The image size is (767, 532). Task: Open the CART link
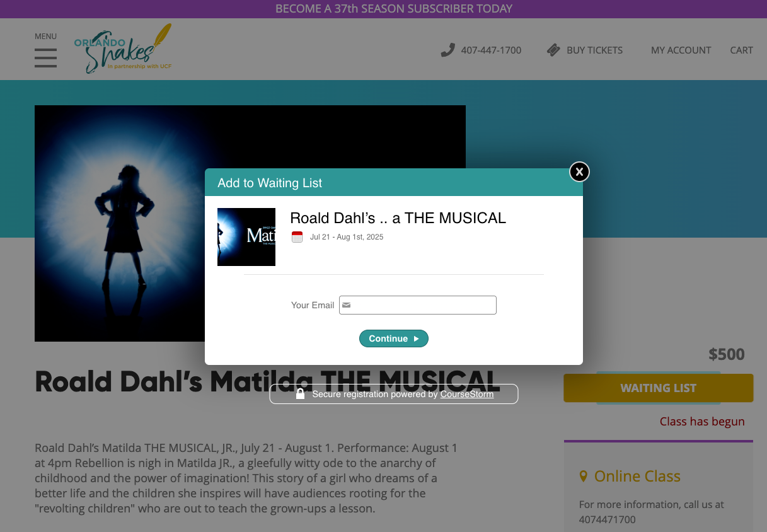(x=741, y=50)
